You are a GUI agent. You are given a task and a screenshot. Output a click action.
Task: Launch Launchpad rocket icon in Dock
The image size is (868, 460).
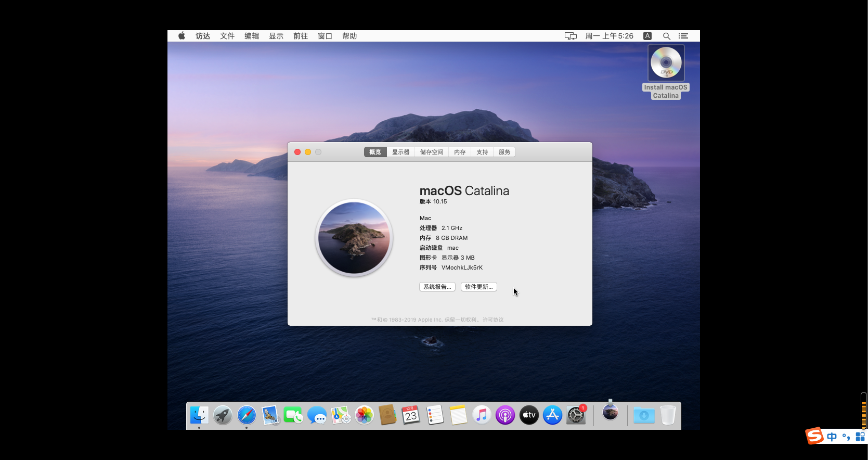[223, 415]
